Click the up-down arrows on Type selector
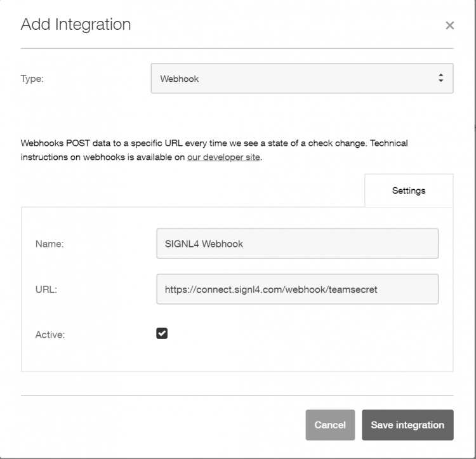This screenshot has height=459, width=476. pos(441,78)
